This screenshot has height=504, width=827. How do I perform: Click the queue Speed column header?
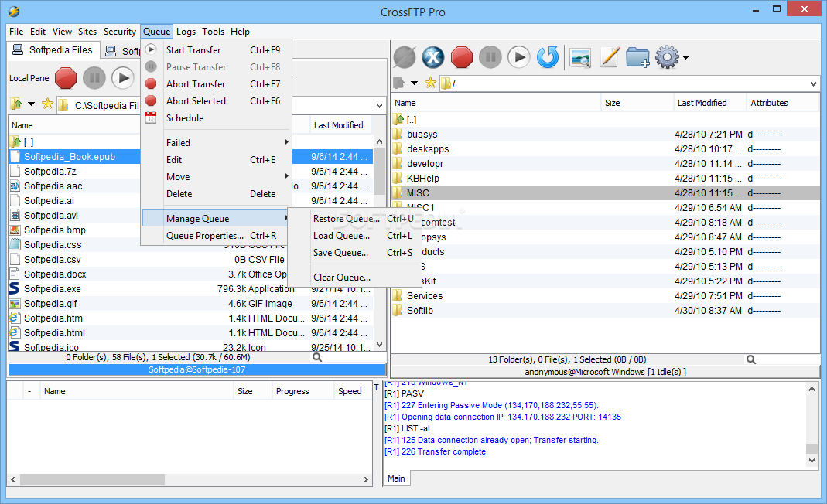[352, 391]
